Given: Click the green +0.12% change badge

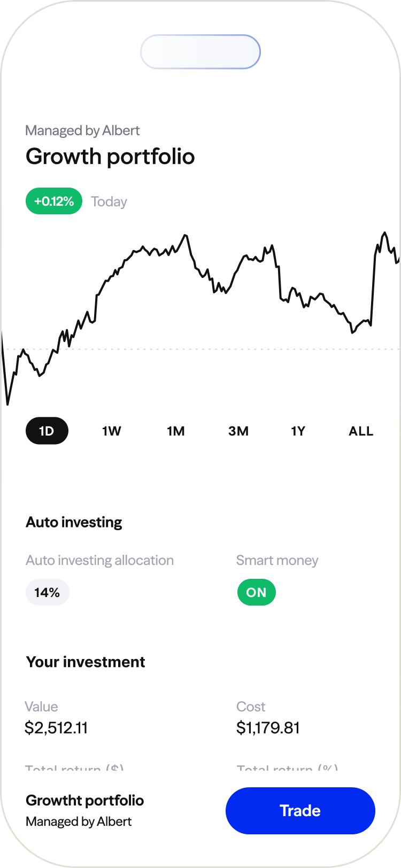Looking at the screenshot, I should (54, 201).
